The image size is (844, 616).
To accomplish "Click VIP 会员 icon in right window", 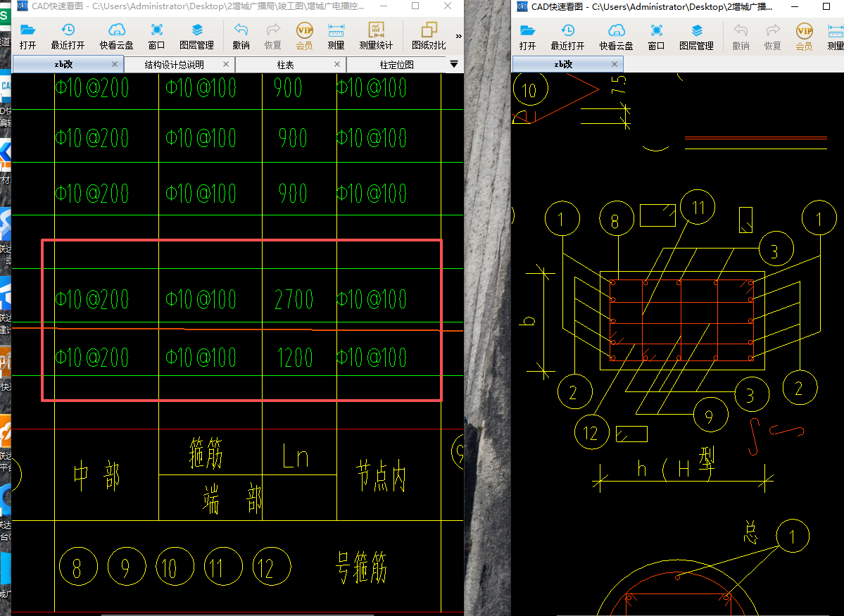I will tap(804, 36).
